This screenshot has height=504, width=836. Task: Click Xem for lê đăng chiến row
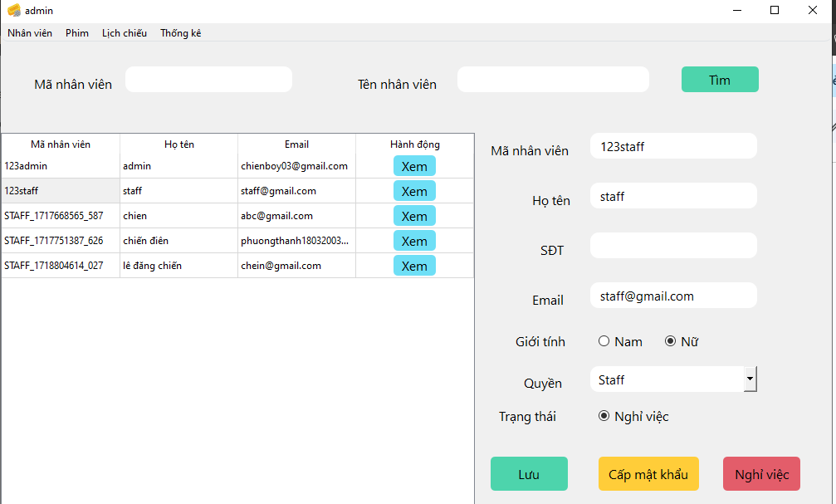[414, 266]
